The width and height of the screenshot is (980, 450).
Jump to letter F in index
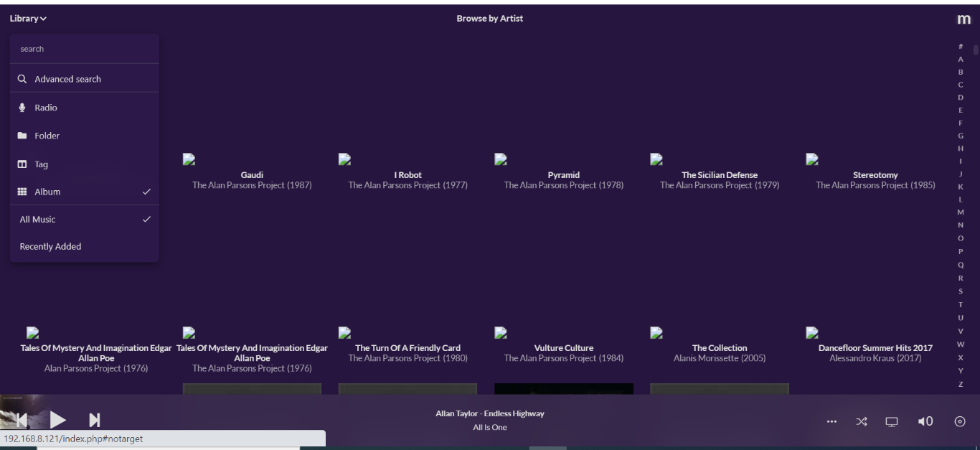pyautogui.click(x=961, y=123)
